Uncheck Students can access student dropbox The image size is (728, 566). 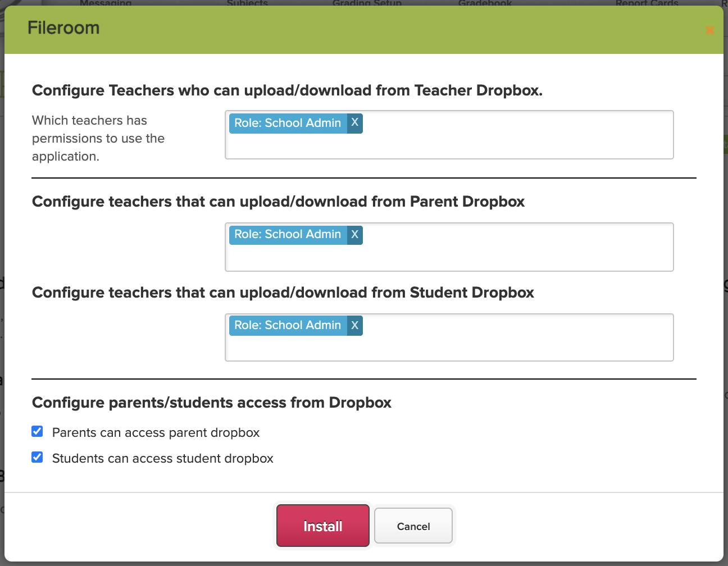[37, 457]
